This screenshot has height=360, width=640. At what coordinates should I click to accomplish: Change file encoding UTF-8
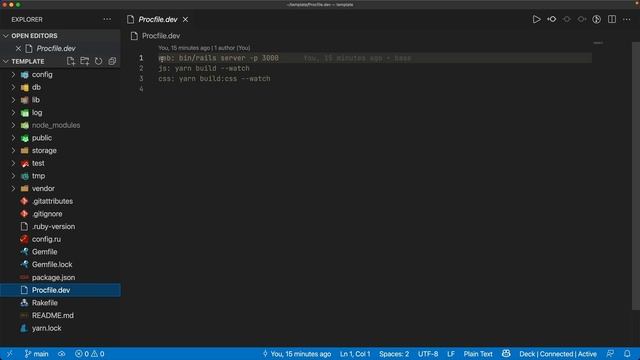point(428,354)
